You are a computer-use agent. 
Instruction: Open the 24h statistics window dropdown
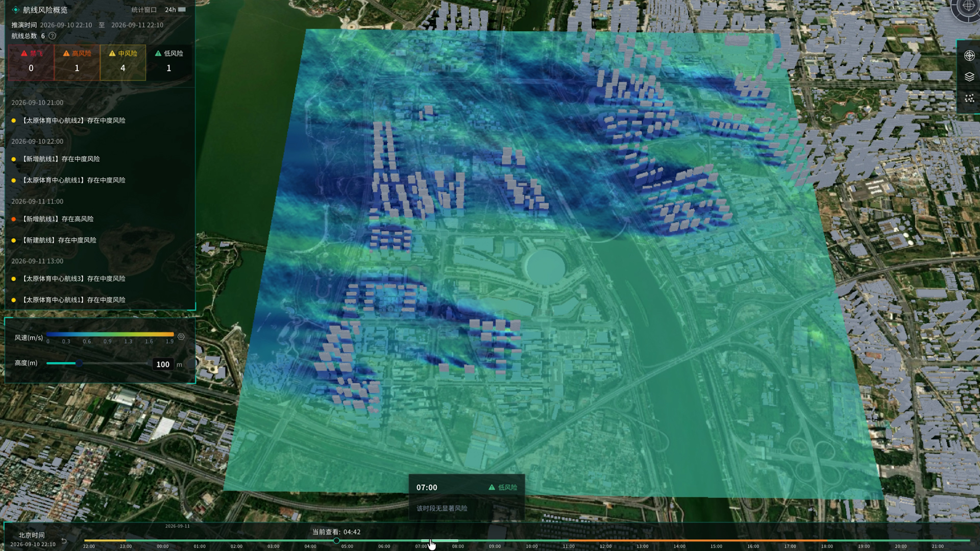point(175,10)
